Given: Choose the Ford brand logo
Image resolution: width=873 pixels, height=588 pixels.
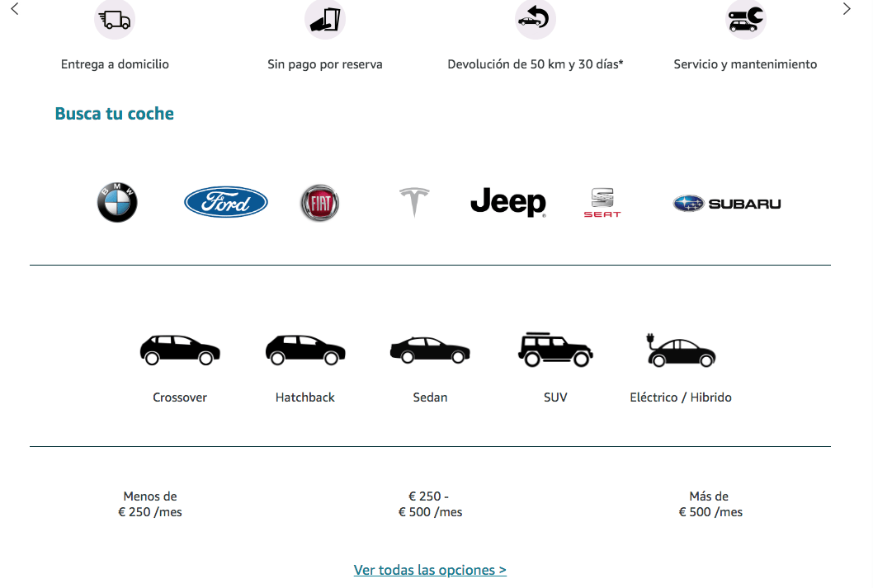Looking at the screenshot, I should 226,202.
